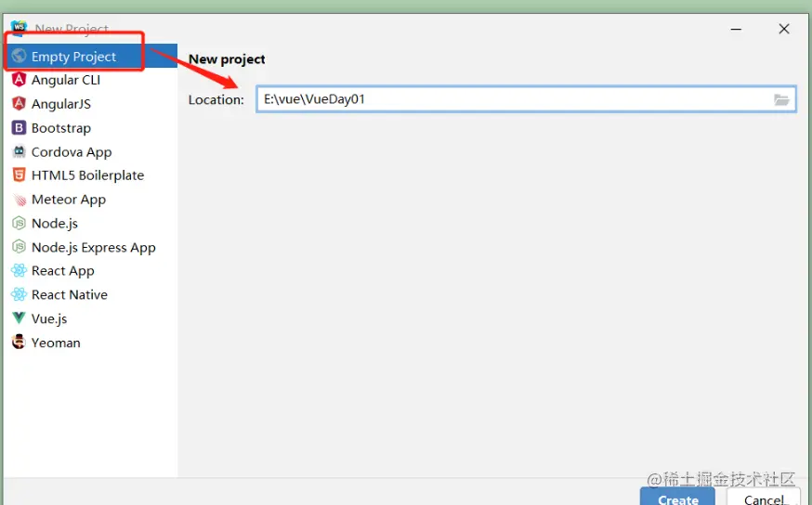Select HTML5 Boilerplate template
Image resolution: width=812 pixels, height=505 pixels.
[91, 175]
